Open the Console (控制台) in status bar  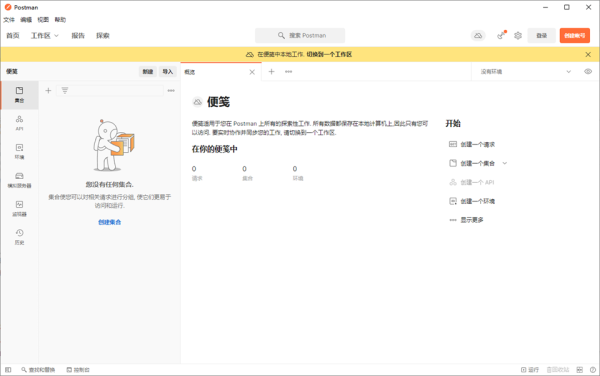click(x=78, y=369)
